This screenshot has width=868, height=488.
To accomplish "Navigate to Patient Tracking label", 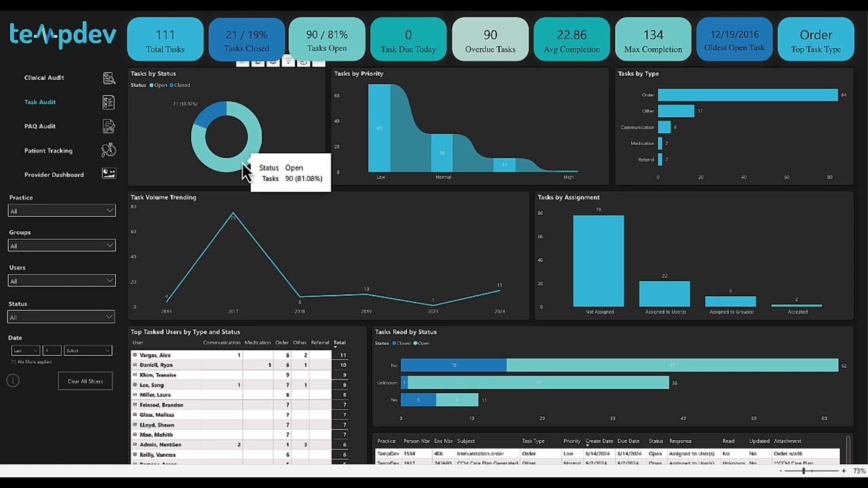I will tap(48, 150).
